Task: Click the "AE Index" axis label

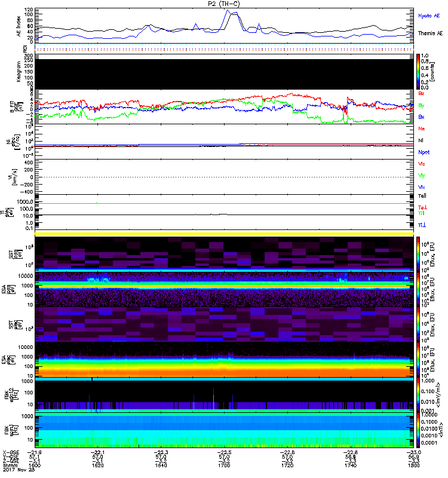Action: point(19,26)
